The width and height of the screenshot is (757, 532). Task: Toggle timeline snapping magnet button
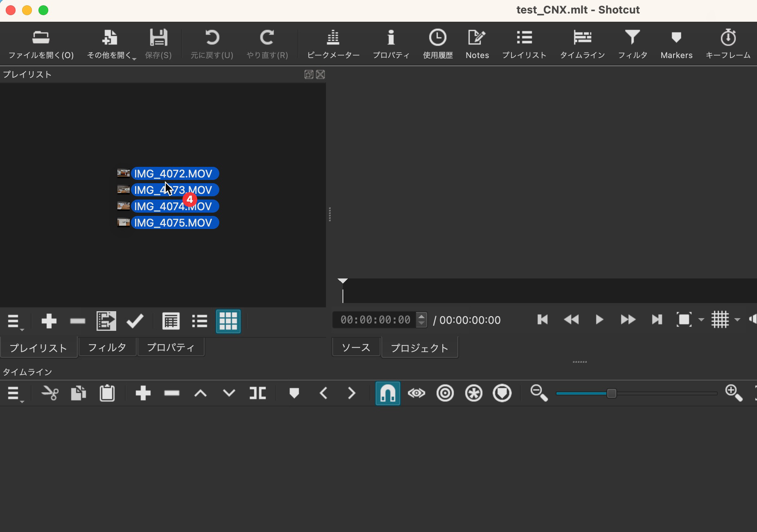click(x=387, y=393)
